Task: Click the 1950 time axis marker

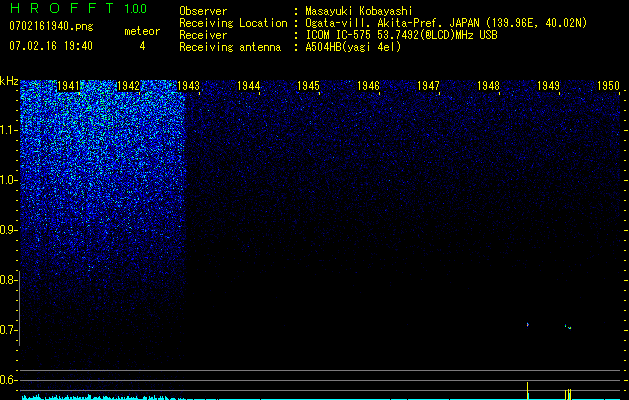Action: [x=608, y=85]
